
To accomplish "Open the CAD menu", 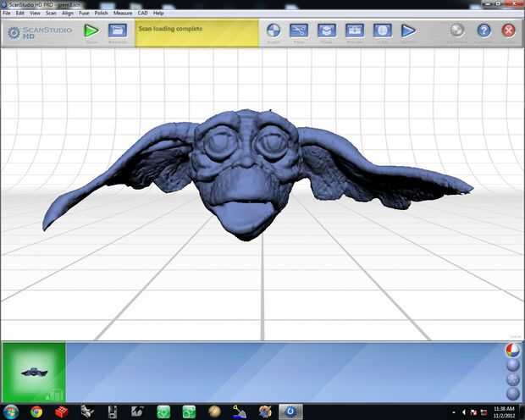I will [x=142, y=13].
